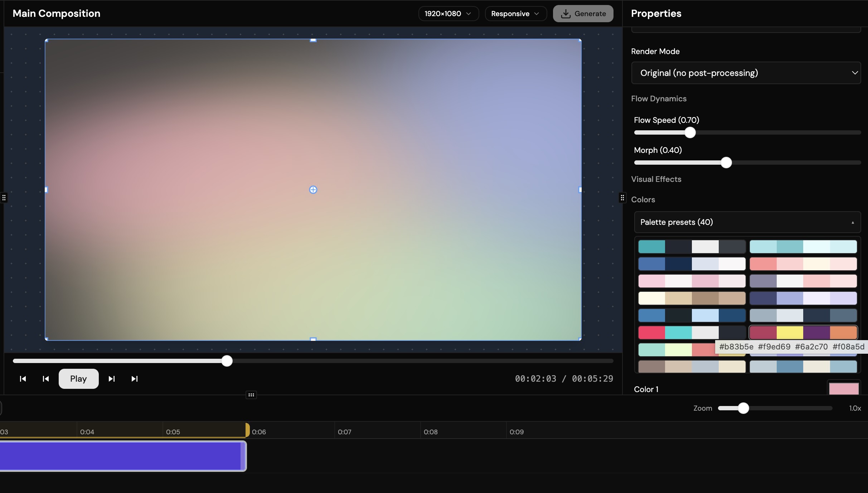
Task: Click the top middle resize handle
Action: [313, 40]
